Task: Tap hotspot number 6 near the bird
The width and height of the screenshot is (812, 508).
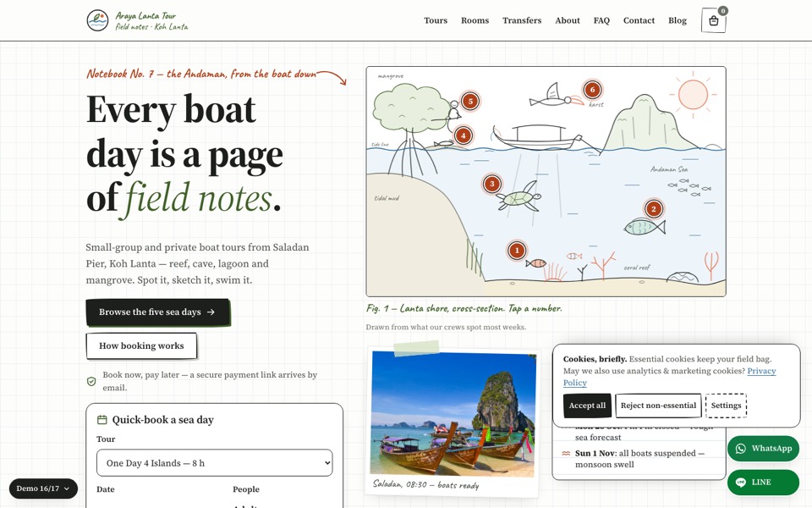Action: coord(592,90)
